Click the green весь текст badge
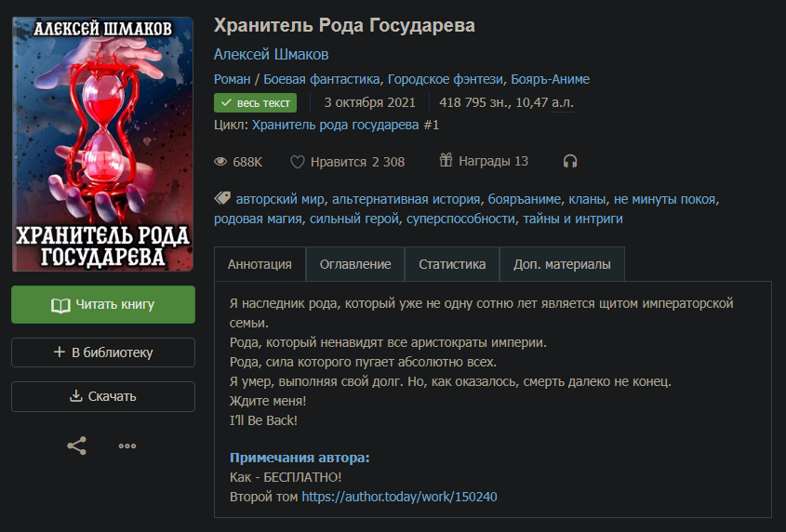This screenshot has height=532, width=786. (x=255, y=103)
